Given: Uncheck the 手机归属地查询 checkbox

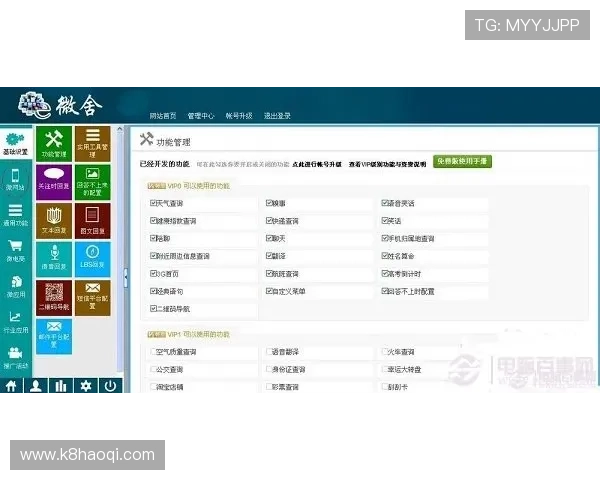Looking at the screenshot, I should [385, 238].
